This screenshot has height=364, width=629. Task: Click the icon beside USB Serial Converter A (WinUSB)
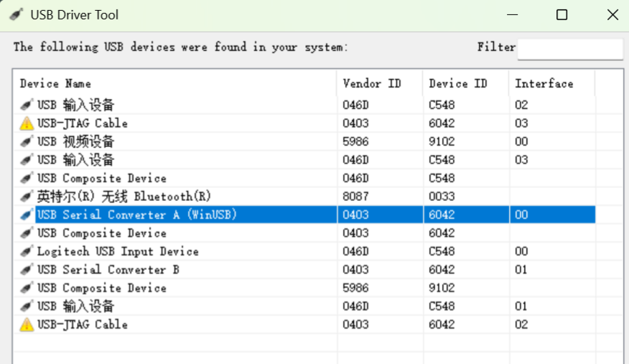[27, 215]
